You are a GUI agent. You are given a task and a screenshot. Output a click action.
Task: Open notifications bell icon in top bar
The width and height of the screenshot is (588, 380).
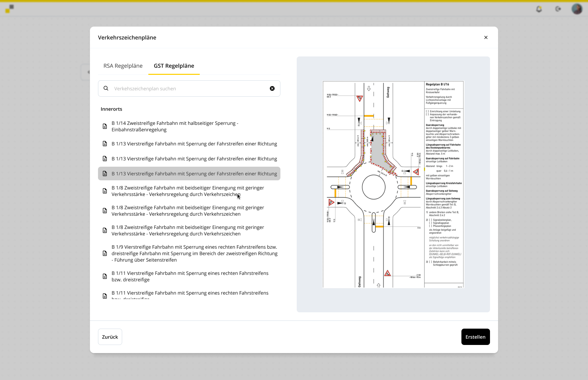coord(539,9)
